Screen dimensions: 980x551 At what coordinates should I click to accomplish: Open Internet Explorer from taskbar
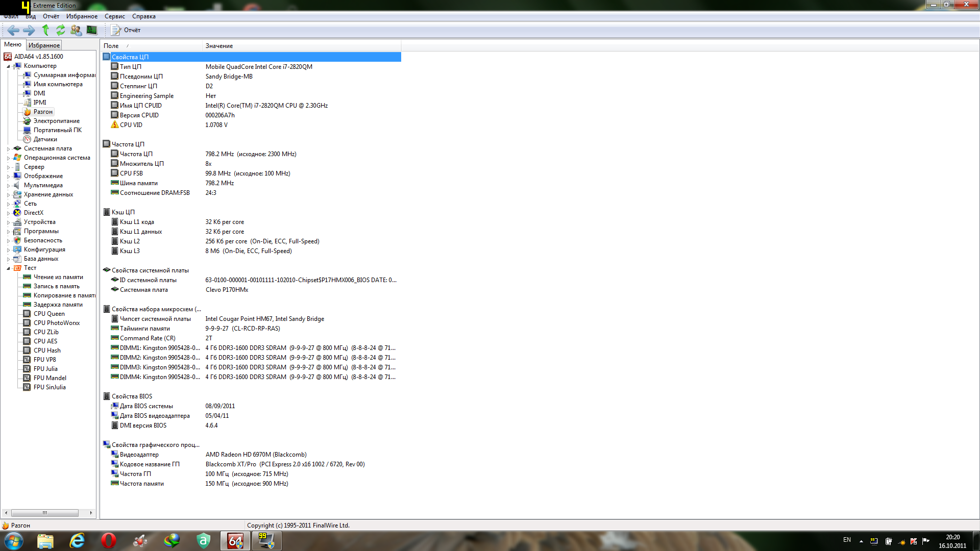[x=77, y=541]
